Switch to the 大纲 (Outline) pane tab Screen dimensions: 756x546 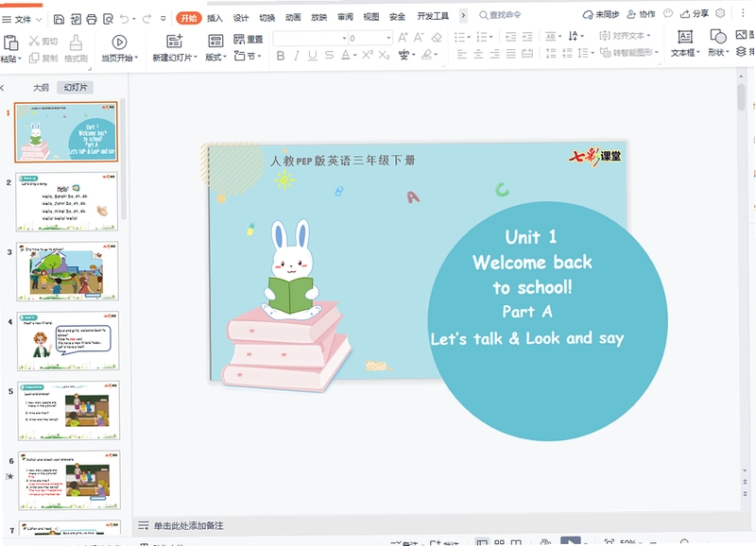point(41,87)
